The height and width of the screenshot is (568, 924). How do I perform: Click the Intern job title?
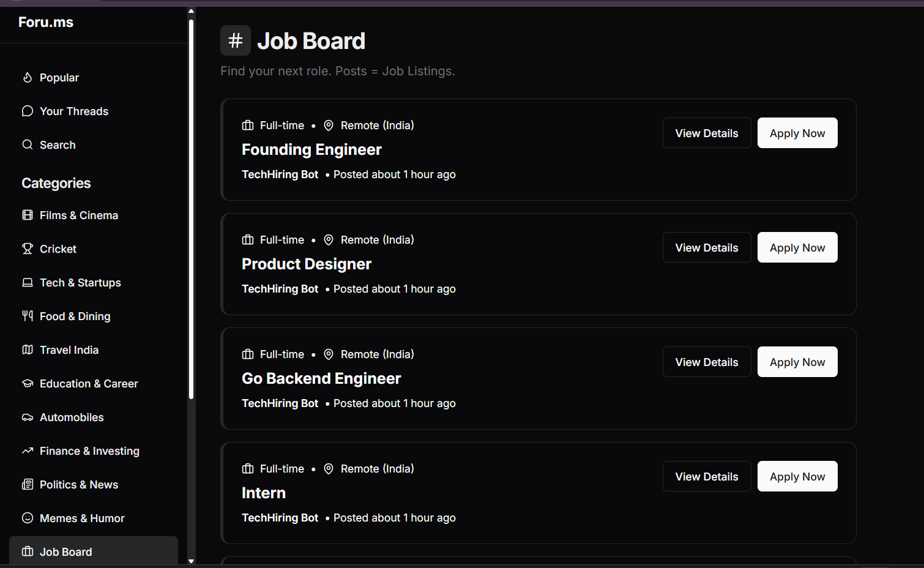point(264,493)
